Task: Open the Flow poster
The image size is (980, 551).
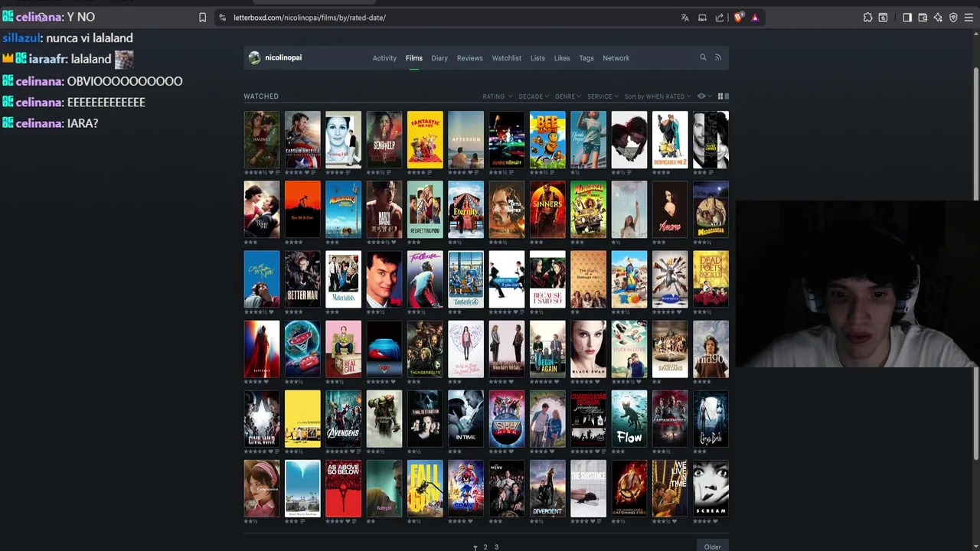Action: point(629,419)
